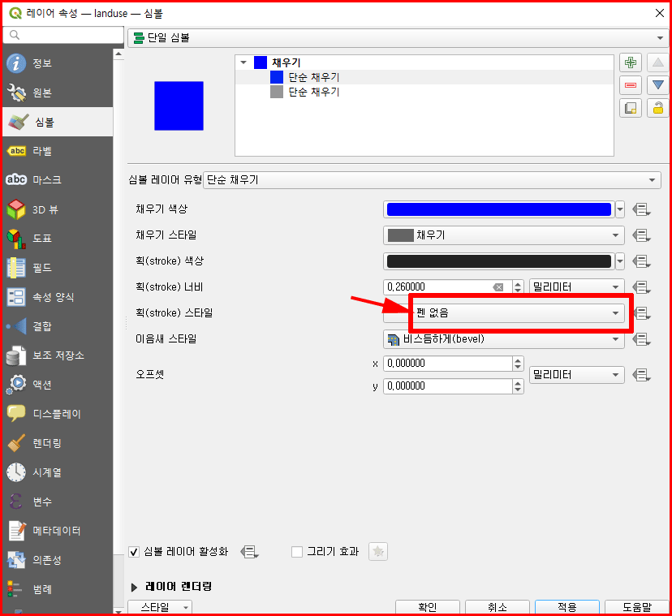This screenshot has height=616, width=672.
Task: Open the 보조 저장소 tab
Action: pos(58,355)
